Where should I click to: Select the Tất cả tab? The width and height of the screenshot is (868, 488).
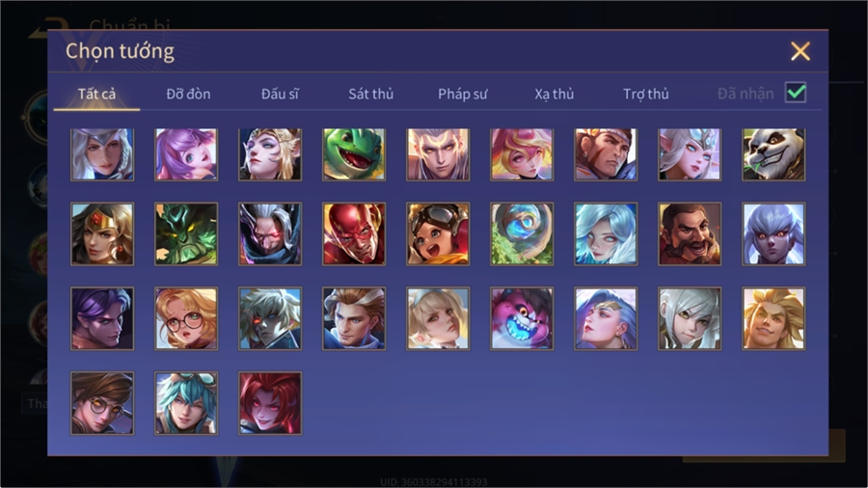96,95
